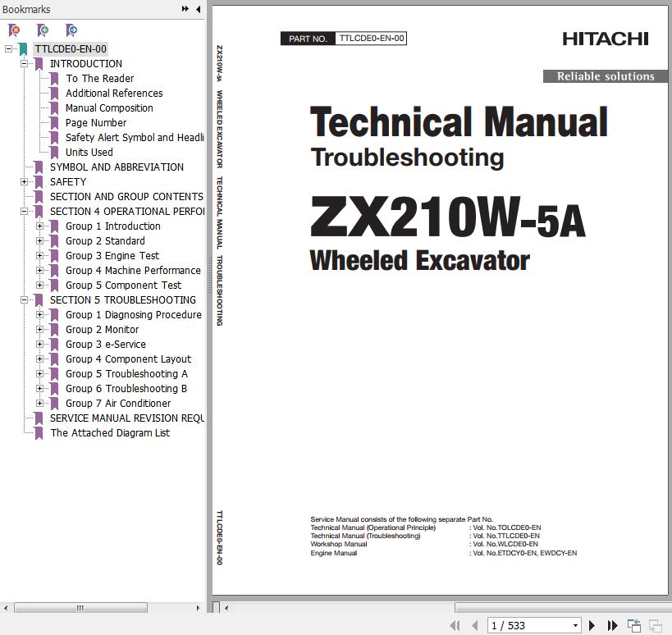Expand Group 5 Troubleshooting A
Image resolution: width=672 pixels, height=635 pixels.
(40, 373)
